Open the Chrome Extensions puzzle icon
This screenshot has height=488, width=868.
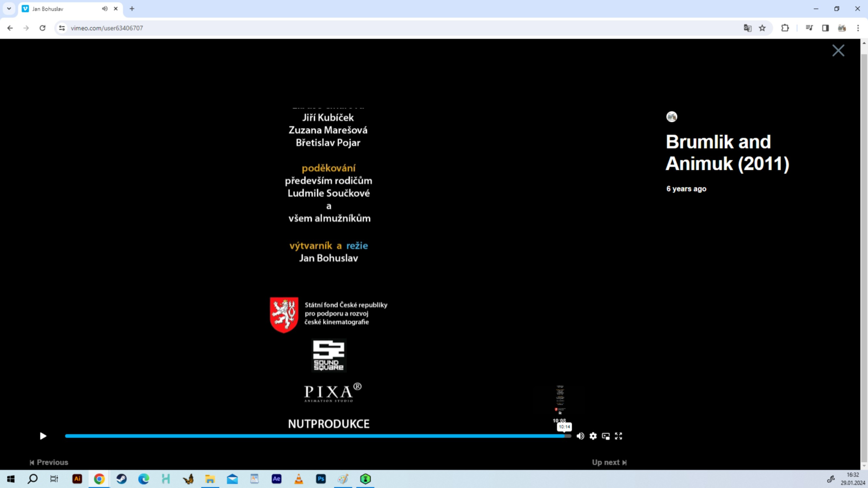coord(785,28)
